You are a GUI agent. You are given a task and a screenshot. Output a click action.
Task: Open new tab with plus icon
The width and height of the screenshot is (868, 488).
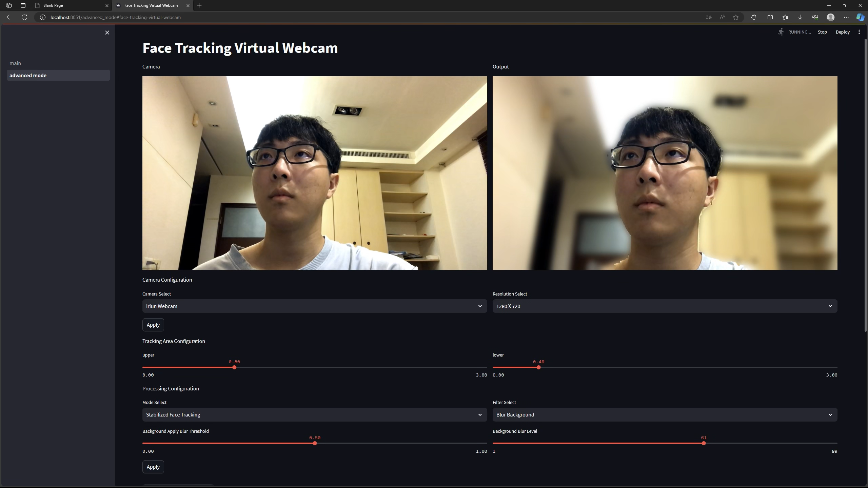pos(199,5)
